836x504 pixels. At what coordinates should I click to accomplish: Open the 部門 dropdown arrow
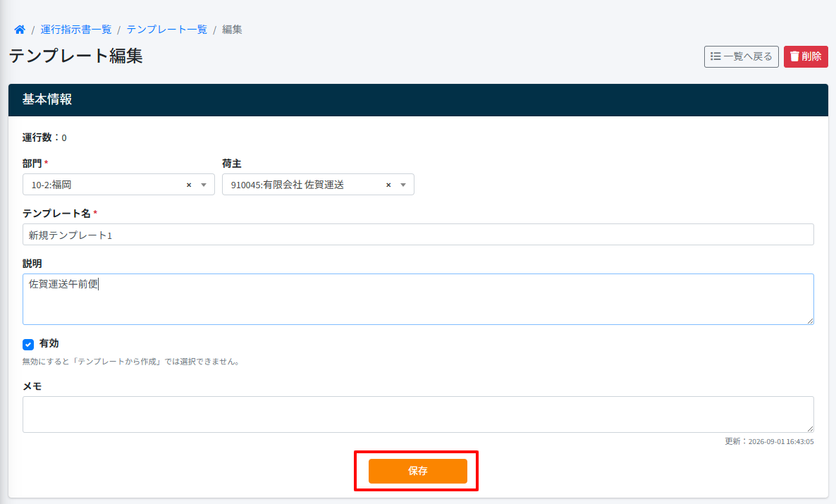point(204,185)
